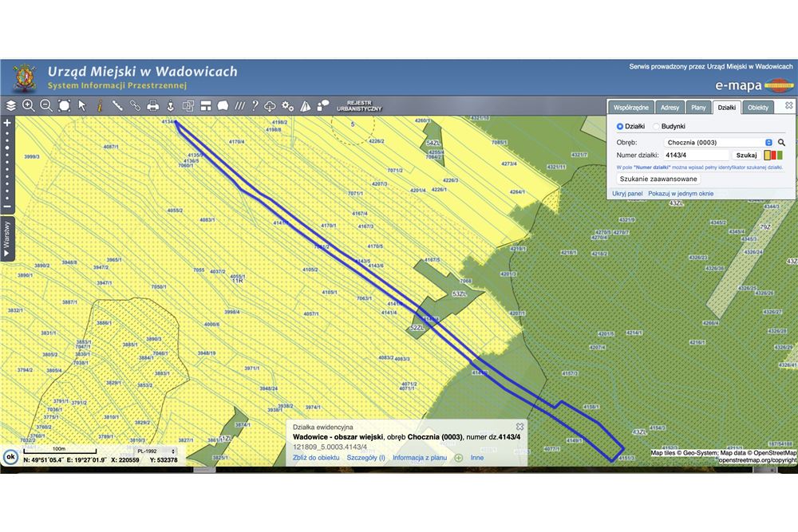Screen dimensions: 798x532
Task: Select the orange info identify tool
Action: 100,105
